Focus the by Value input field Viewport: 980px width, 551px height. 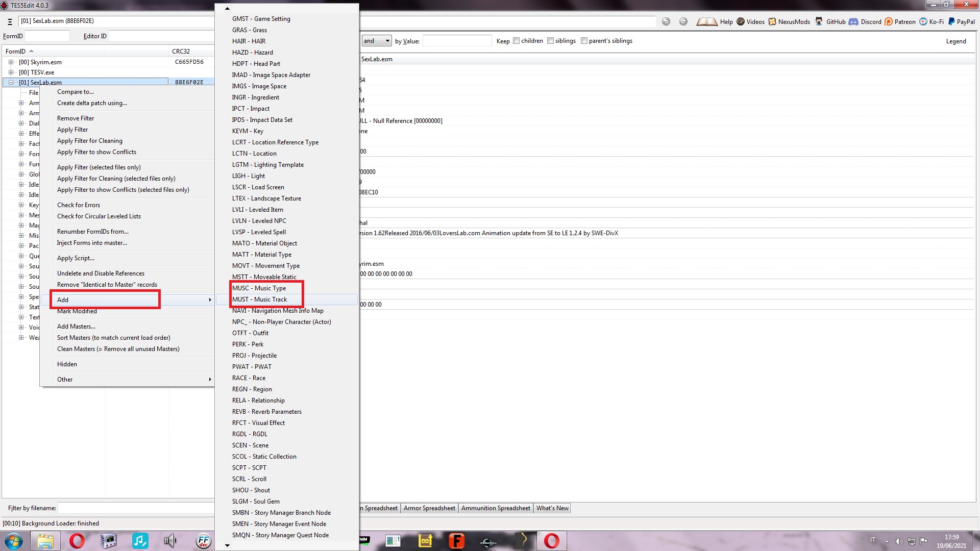point(457,41)
